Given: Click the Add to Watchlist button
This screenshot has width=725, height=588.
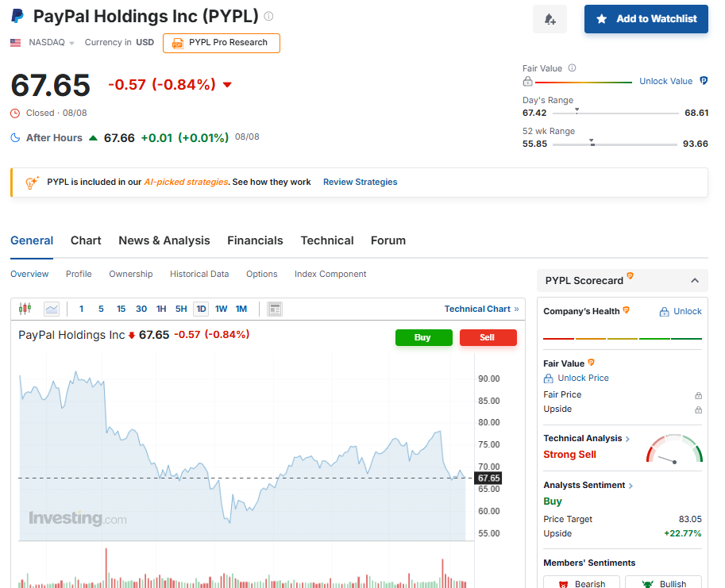Looking at the screenshot, I should click(646, 19).
